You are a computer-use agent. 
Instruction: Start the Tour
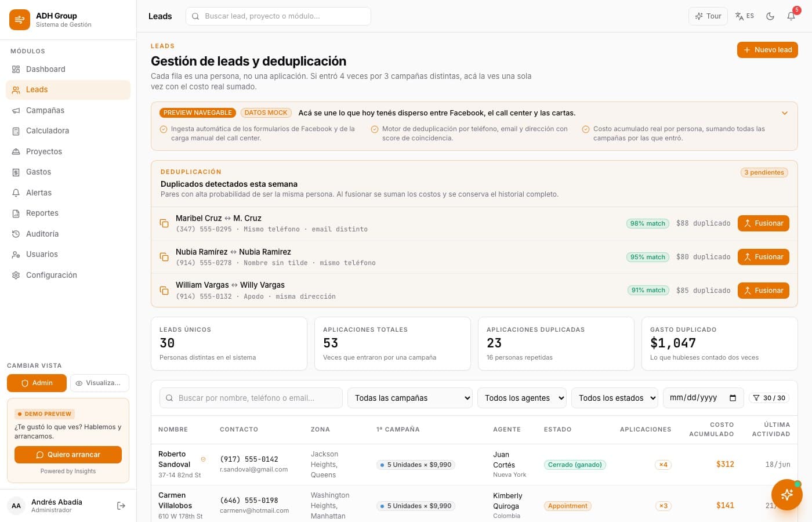point(708,16)
